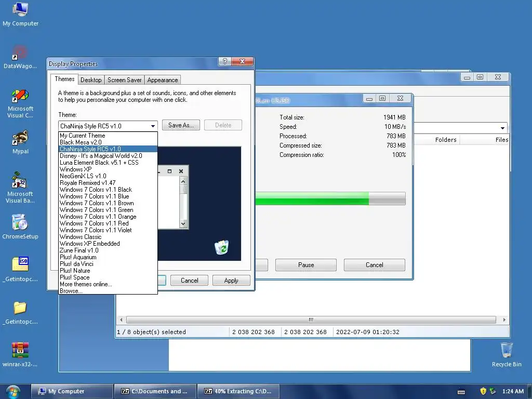Choose More themes online option
The height and width of the screenshot is (399, 532).
click(108, 284)
